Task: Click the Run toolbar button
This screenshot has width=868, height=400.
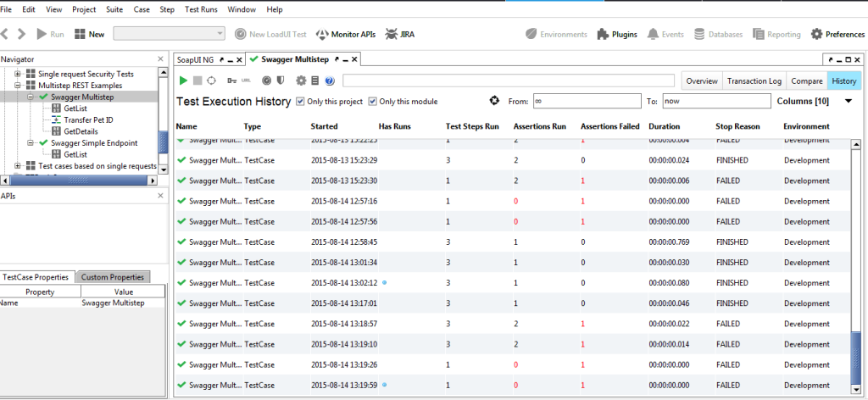Action: (x=50, y=34)
